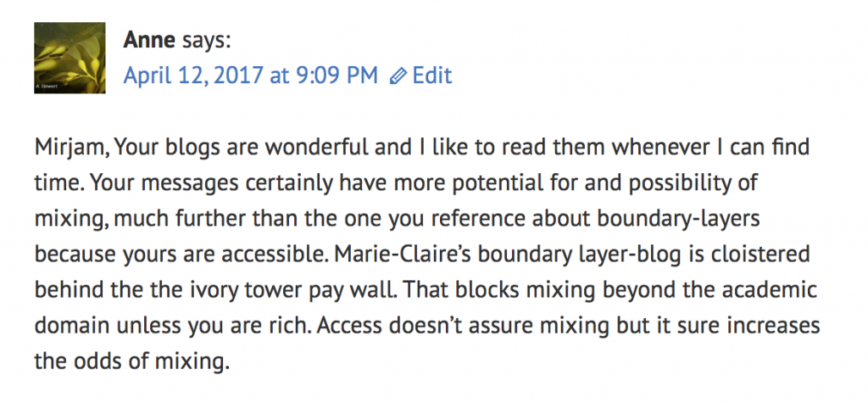Viewport: 868px width, 403px height.
Task: Click the commenter name Anne
Action: 149,40
